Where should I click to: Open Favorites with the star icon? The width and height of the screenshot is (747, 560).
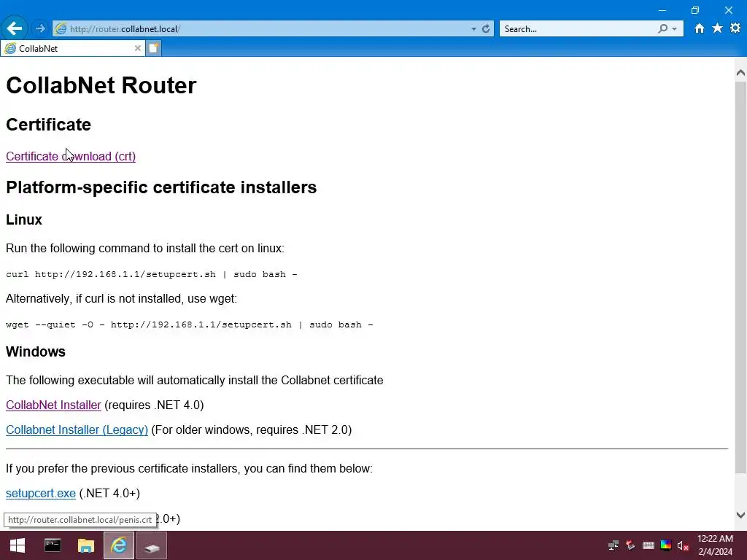click(x=717, y=28)
